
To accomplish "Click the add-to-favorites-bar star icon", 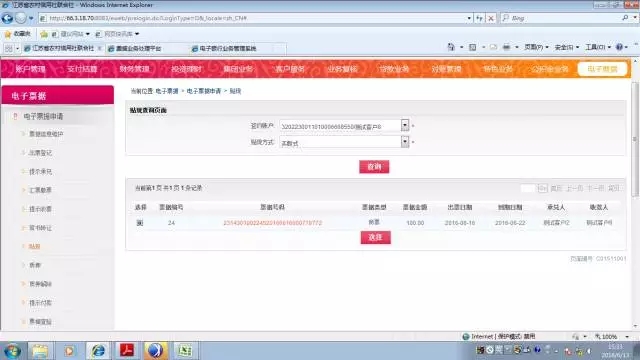I will point(44,34).
